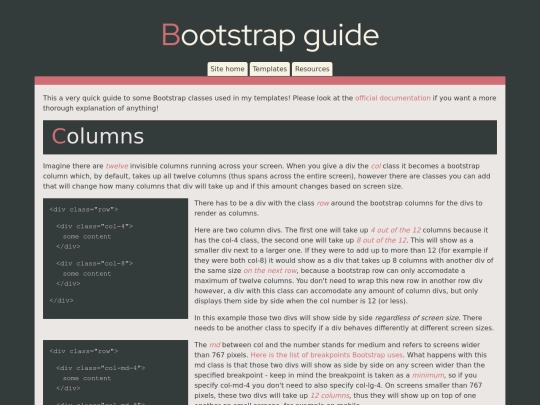This screenshot has width=540, height=405.
Task: Click the highlighted phrase 4 out of the 12
Action: pos(395,230)
